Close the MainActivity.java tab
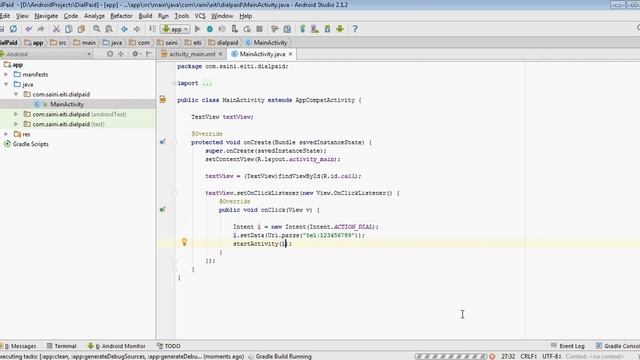The height and width of the screenshot is (360, 640). [290, 54]
